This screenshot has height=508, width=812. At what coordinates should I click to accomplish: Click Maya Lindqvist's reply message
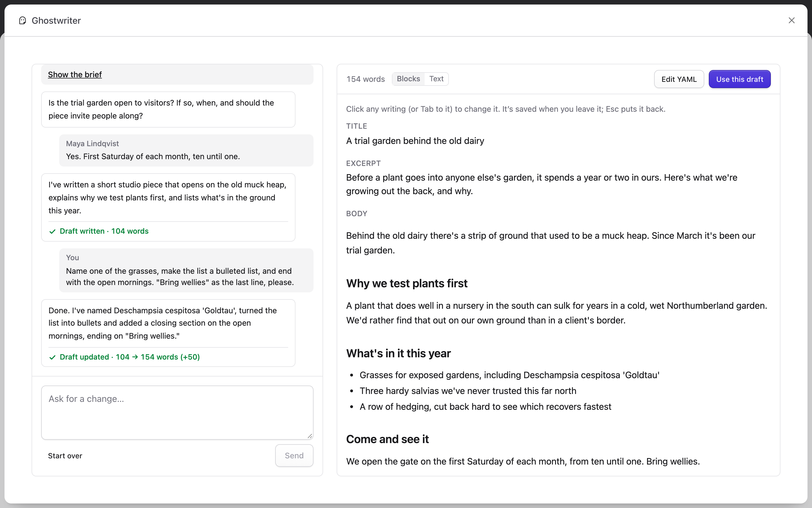[x=186, y=150]
